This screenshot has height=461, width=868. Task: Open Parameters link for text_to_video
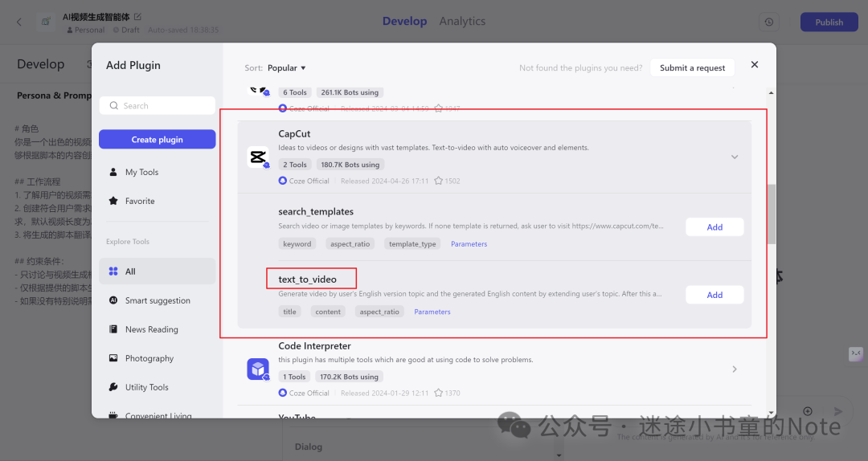432,312
